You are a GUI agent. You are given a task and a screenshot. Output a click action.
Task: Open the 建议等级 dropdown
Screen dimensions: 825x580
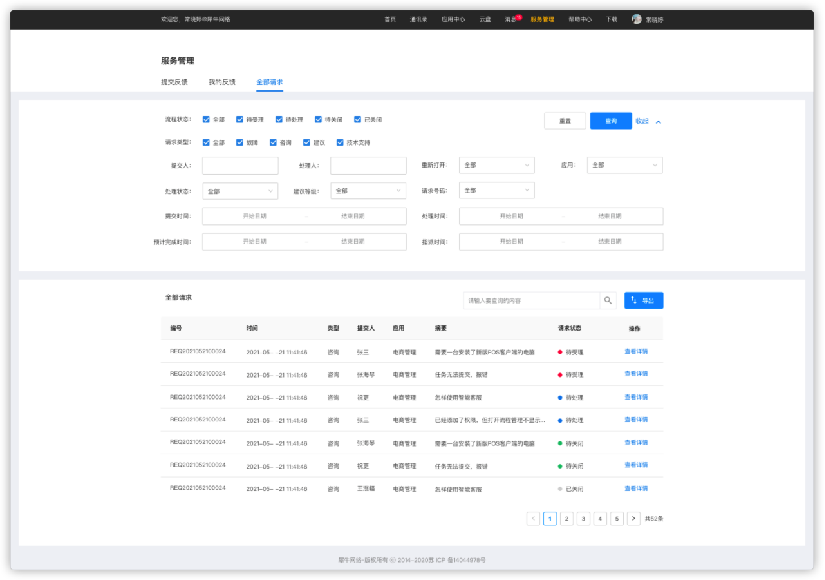tap(368, 191)
